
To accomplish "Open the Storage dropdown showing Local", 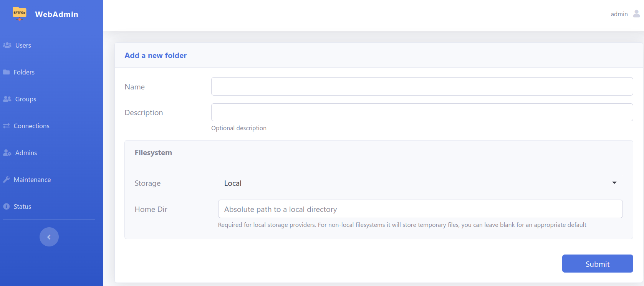I will click(x=420, y=183).
